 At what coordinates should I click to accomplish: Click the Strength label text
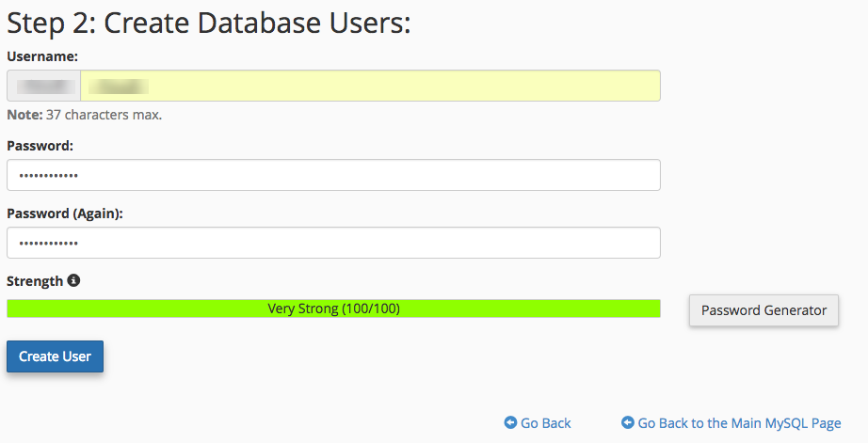point(35,280)
